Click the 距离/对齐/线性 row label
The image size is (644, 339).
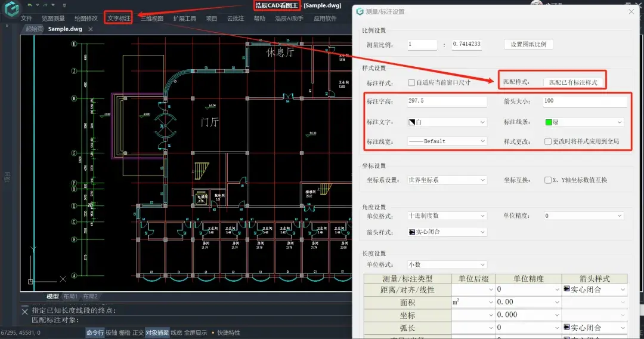click(407, 289)
